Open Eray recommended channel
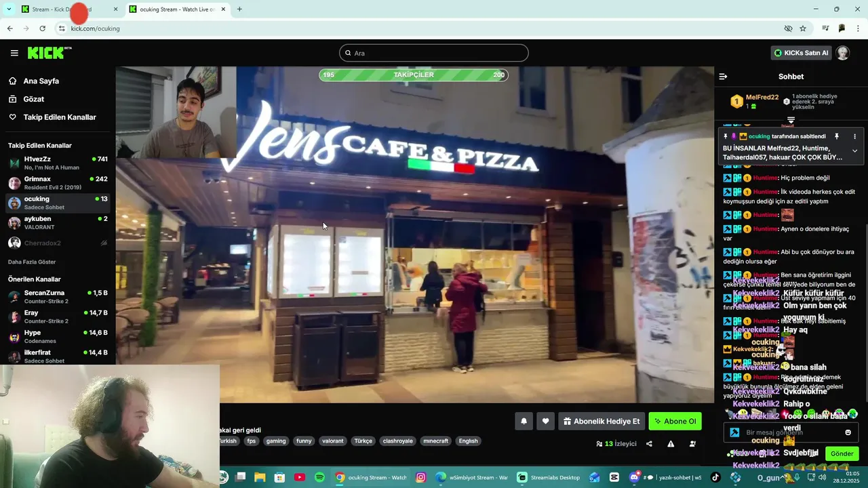This screenshot has height=488, width=868. pyautogui.click(x=58, y=317)
